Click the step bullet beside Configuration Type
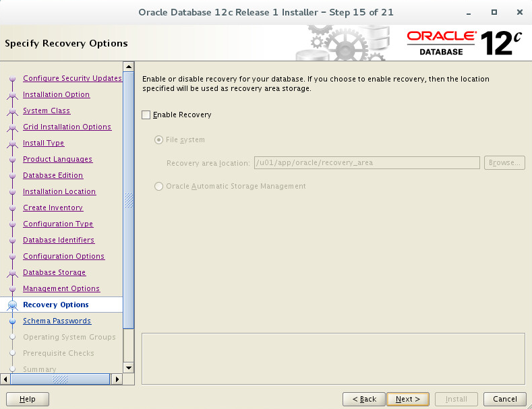The width and height of the screenshot is (532, 409). point(13,224)
